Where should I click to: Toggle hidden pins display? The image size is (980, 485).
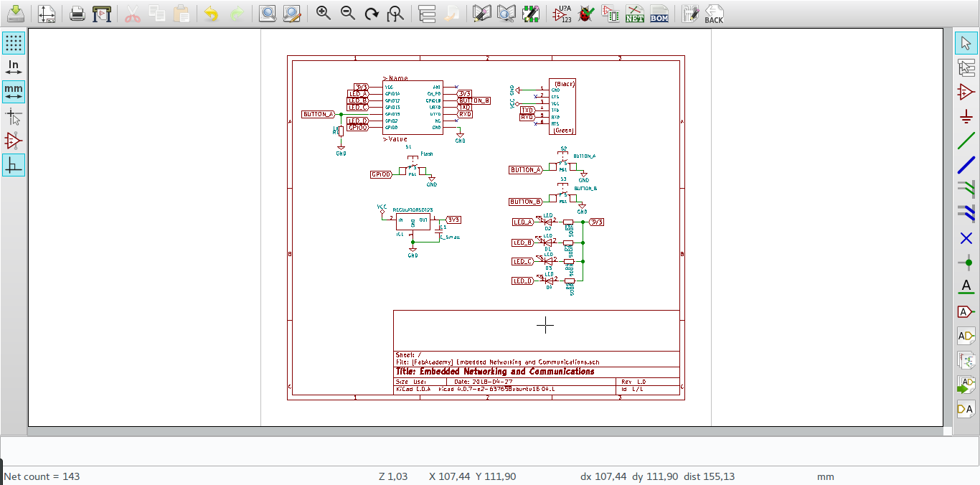click(14, 141)
